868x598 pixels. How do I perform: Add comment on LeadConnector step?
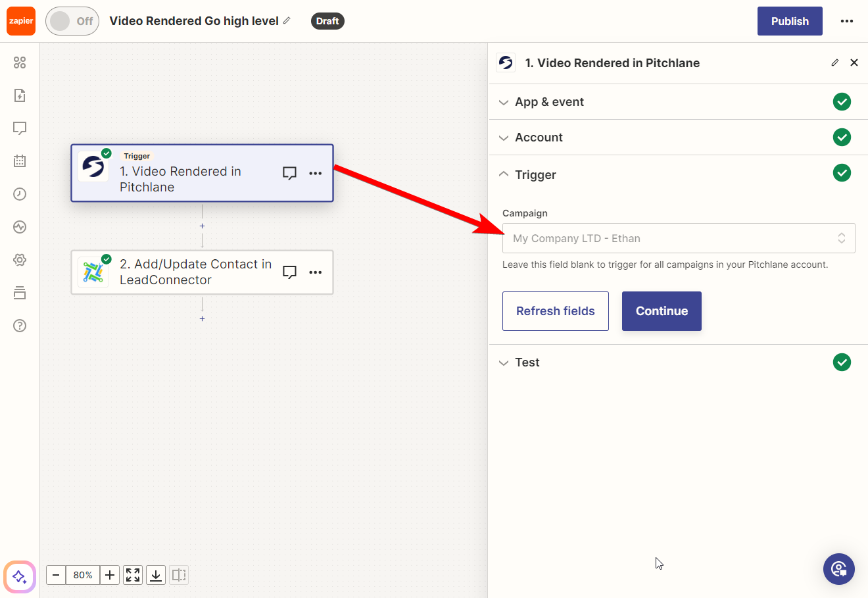289,272
